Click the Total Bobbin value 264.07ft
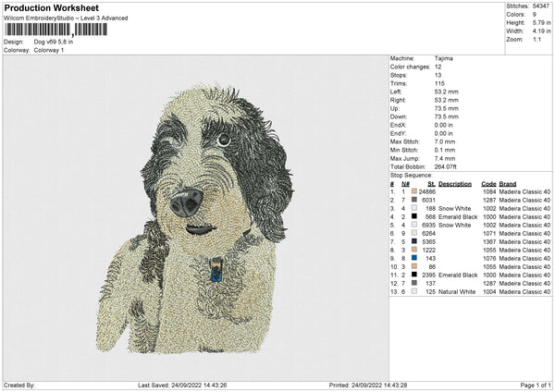 tap(445, 166)
